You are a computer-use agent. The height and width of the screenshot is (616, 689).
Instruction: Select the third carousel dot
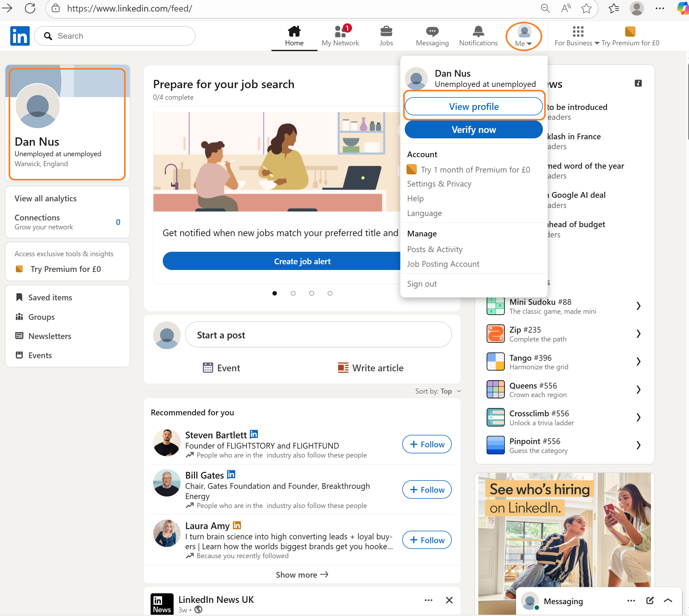tap(312, 293)
